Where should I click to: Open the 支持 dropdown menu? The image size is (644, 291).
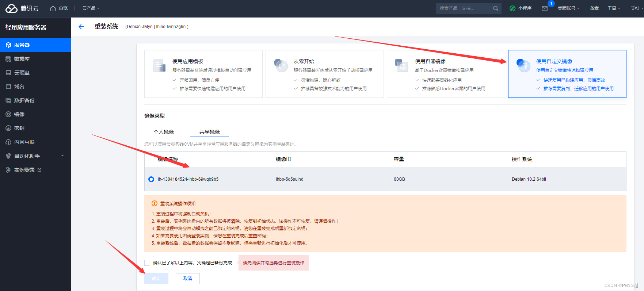[x=637, y=8]
